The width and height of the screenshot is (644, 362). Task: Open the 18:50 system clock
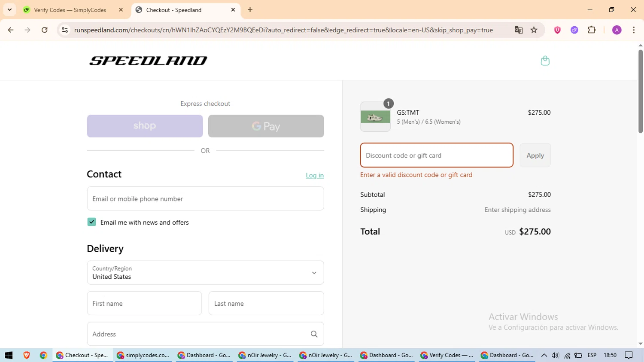tap(610, 355)
